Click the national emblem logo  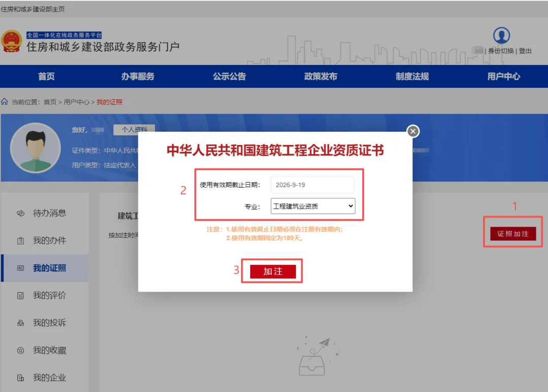[12, 41]
